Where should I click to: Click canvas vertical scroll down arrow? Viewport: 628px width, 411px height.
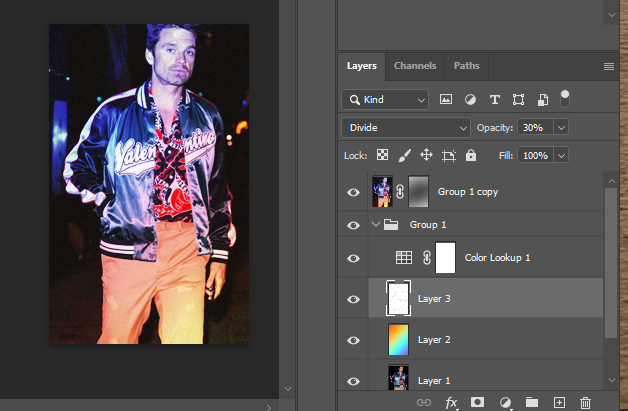pos(287,389)
